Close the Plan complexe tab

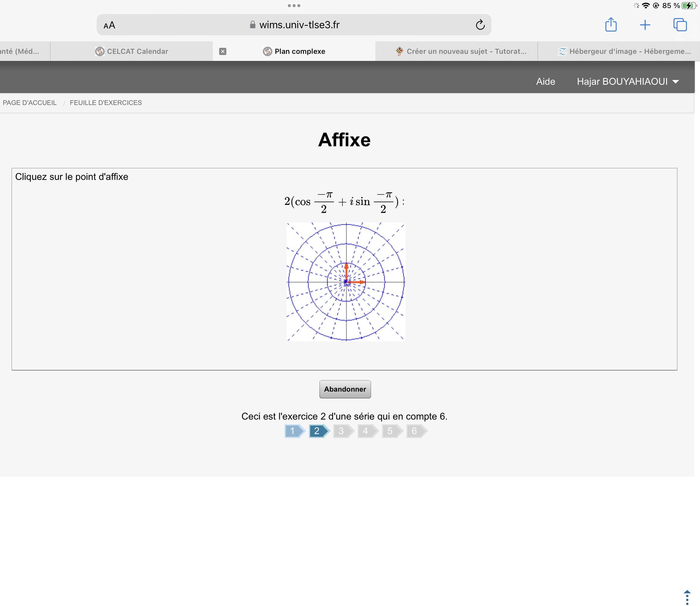pyautogui.click(x=222, y=51)
